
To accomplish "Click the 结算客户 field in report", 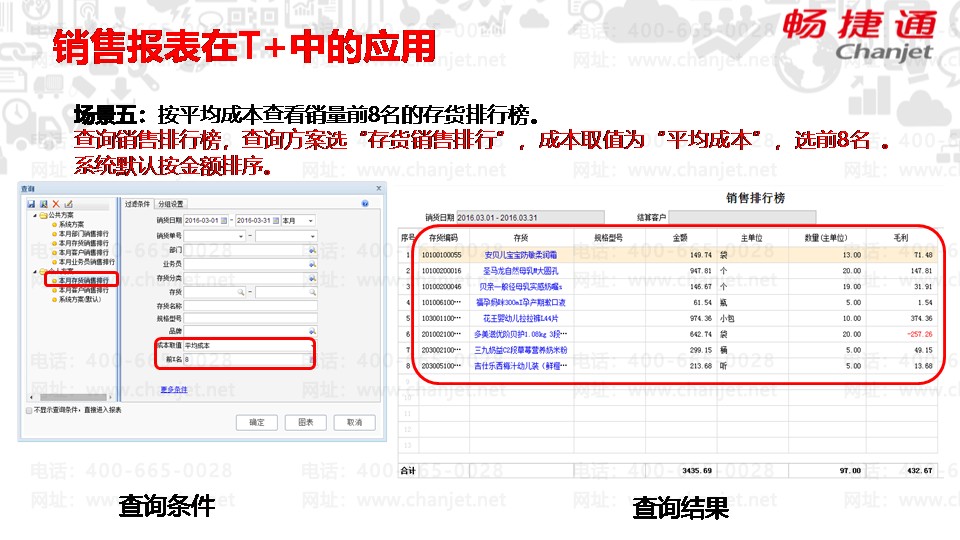I will click(x=742, y=217).
